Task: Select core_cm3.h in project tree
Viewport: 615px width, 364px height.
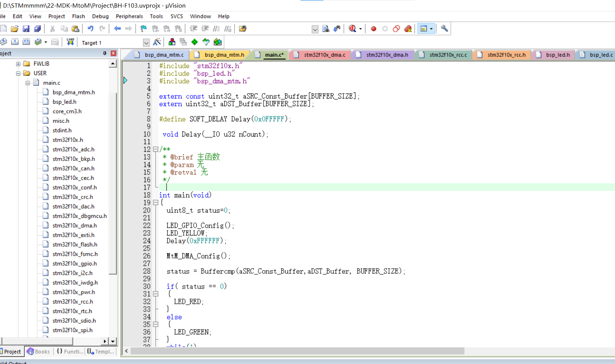Action: coord(67,111)
